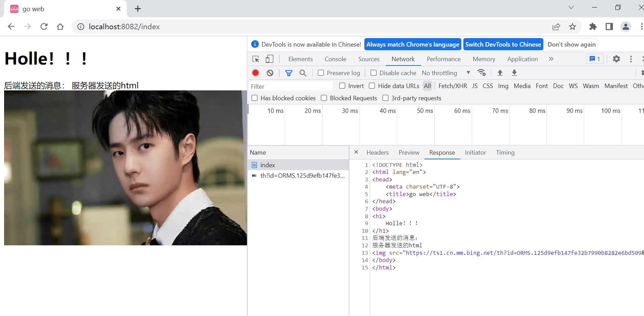The width and height of the screenshot is (644, 316).
Task: Open the Memory panel
Action: [x=484, y=59]
